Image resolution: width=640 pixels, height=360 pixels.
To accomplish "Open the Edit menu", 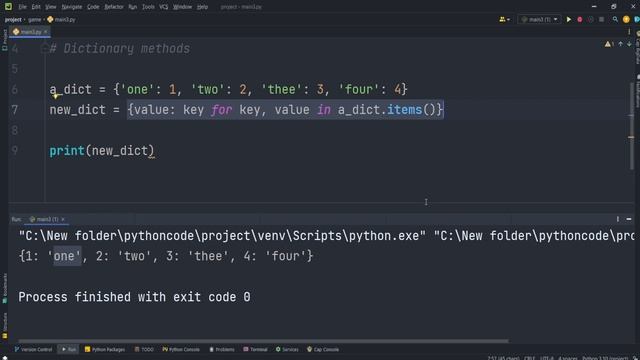I will coord(36,7).
